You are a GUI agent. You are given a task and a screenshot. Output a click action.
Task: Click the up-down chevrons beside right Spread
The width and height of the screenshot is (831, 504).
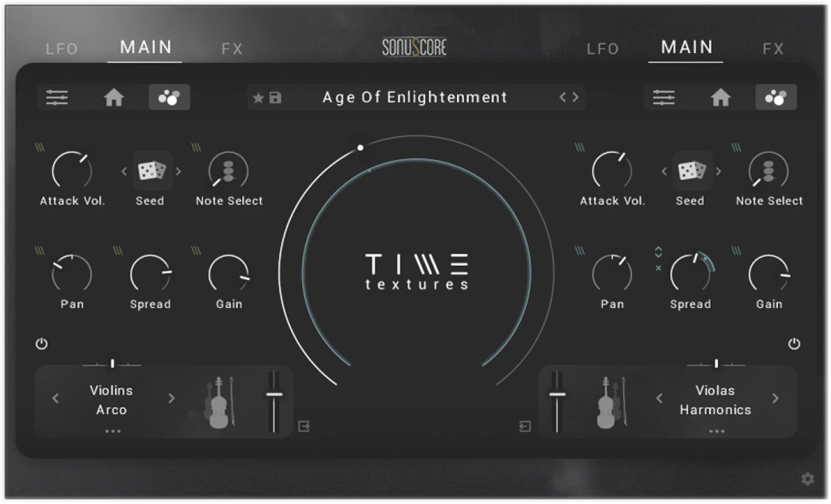pyautogui.click(x=658, y=252)
